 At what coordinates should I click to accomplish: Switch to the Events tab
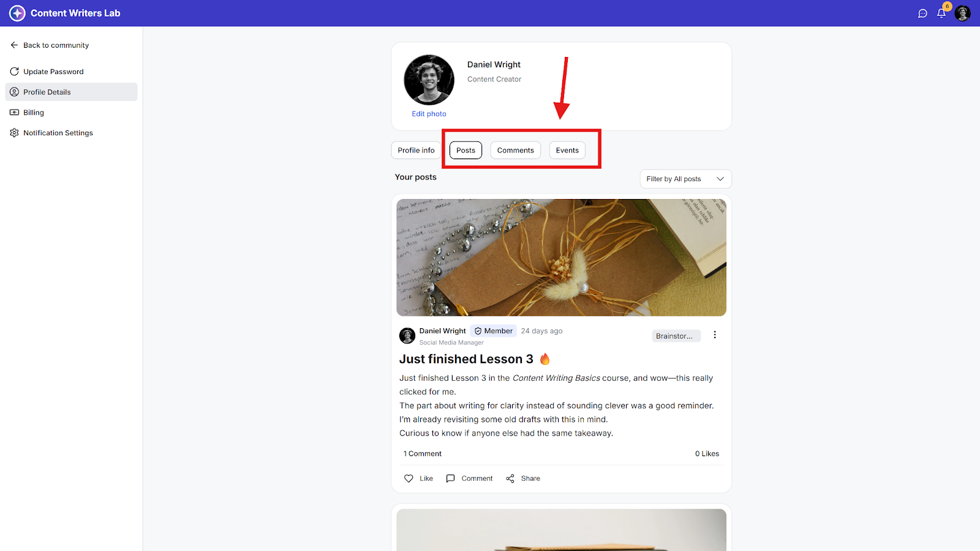pyautogui.click(x=567, y=151)
